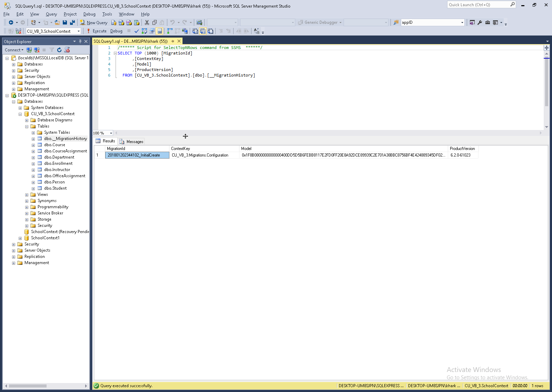Pin the Object Explorer panel
This screenshot has height=392, width=552.
pos(80,41)
